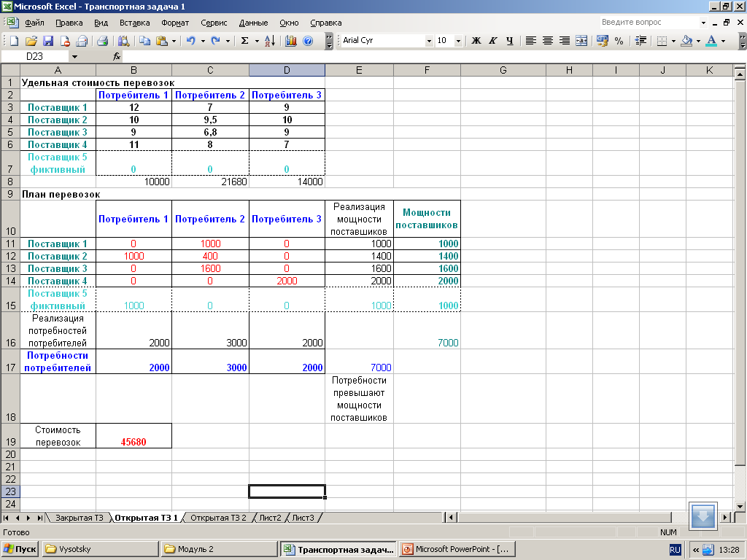Apply Fill Color paint bucket

pos(686,41)
